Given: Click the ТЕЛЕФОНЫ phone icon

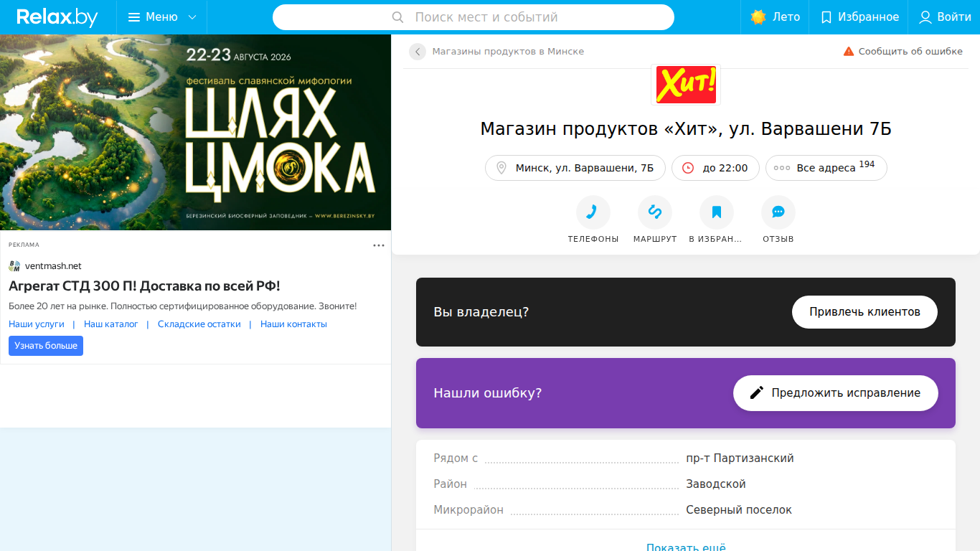Looking at the screenshot, I should coord(593,212).
